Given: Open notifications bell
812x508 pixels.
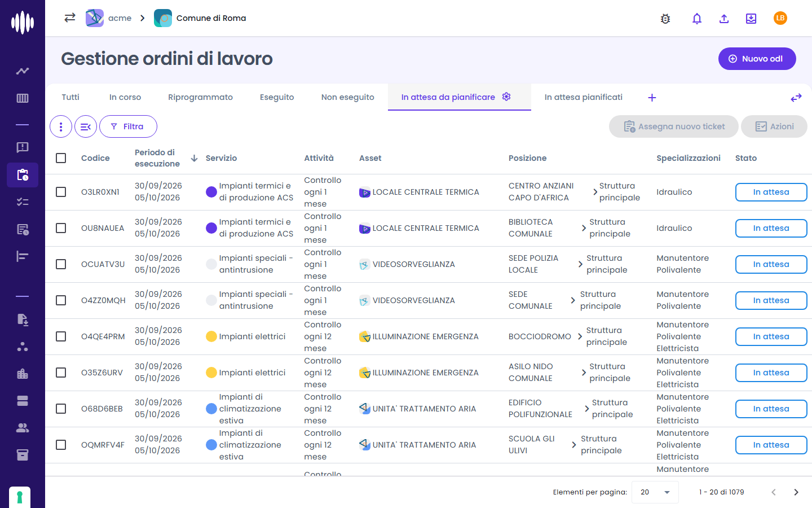Looking at the screenshot, I should tap(697, 19).
